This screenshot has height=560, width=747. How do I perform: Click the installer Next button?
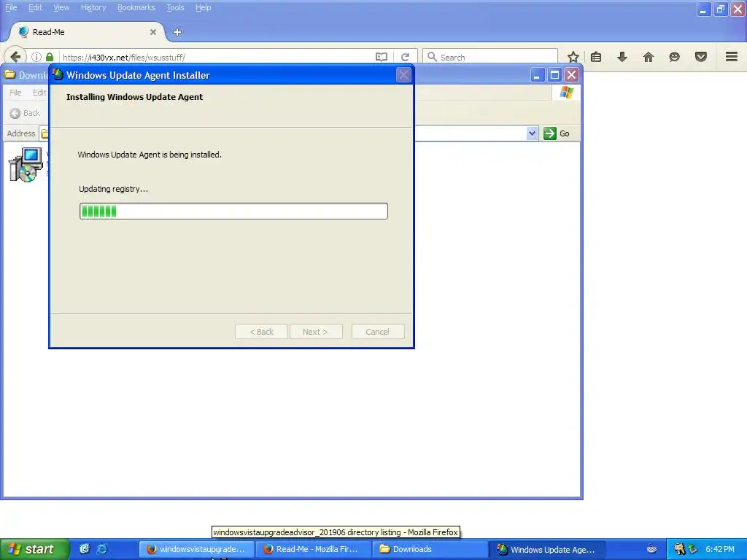(315, 332)
